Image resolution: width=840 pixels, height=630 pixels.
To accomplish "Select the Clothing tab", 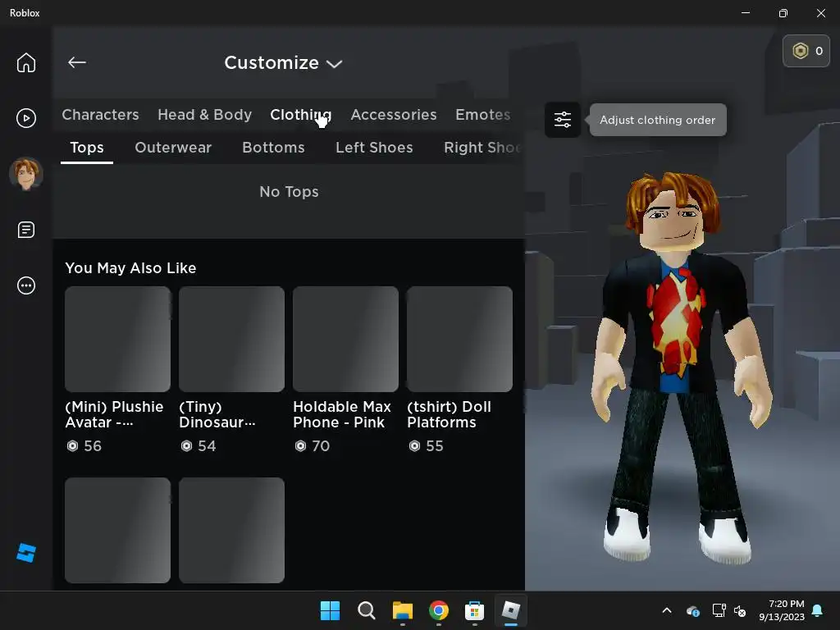I will [x=300, y=115].
